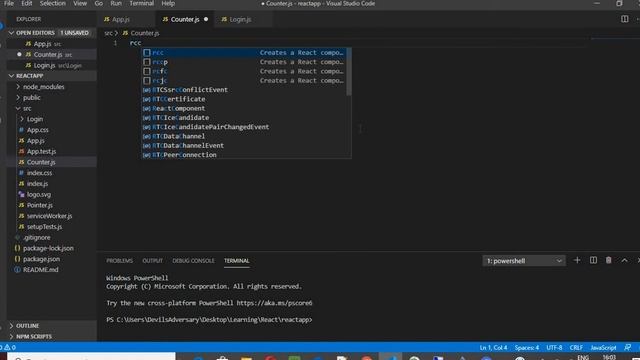Open index.js in the explorer
The image size is (640, 360).
point(51,184)
